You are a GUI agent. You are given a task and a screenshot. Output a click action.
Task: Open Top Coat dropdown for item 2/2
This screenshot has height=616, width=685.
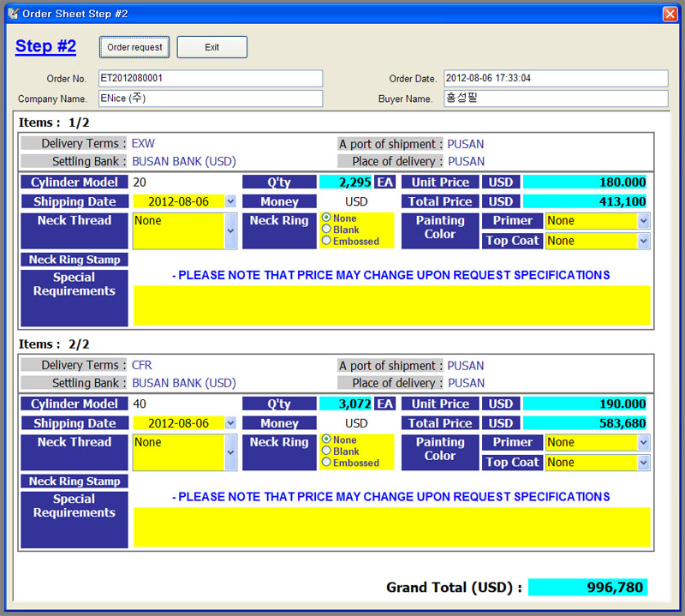pos(643,463)
